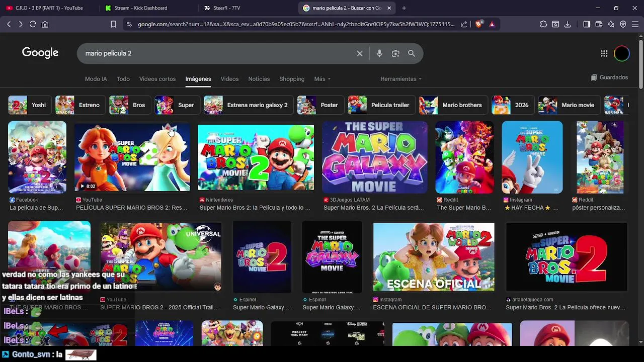Filter images by the Poster chip
Screen dimensions: 644x362
coord(320,105)
